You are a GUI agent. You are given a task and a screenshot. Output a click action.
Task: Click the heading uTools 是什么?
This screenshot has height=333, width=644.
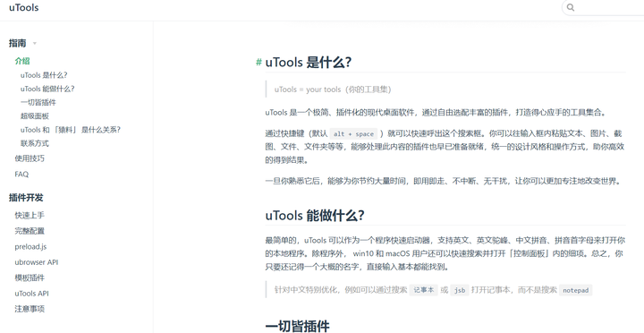click(x=309, y=62)
